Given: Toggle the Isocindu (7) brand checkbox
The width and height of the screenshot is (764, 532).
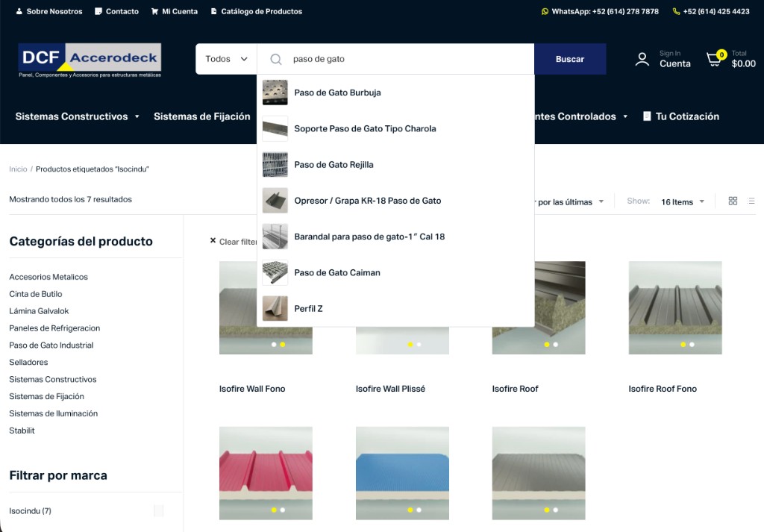Looking at the screenshot, I should (158, 510).
